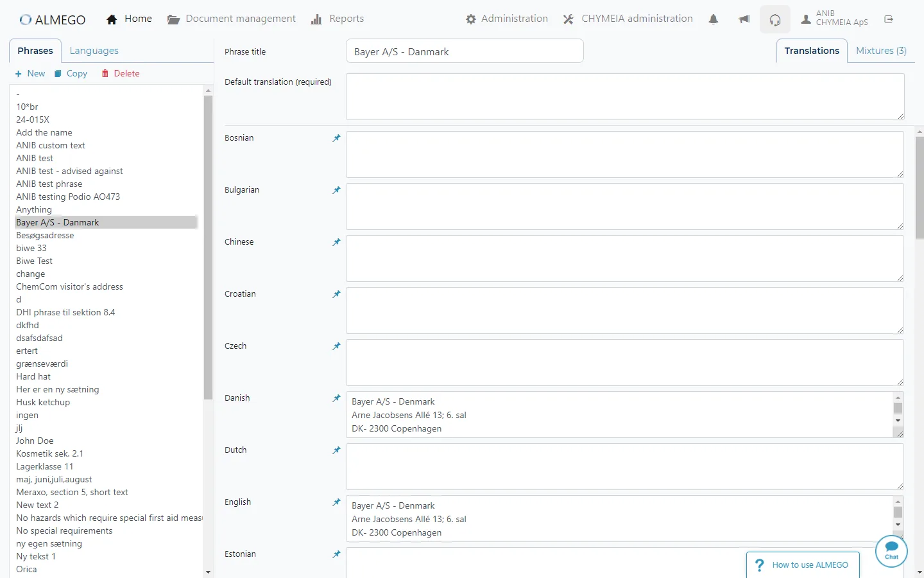This screenshot has height=578, width=924.
Task: Pin the Croatian translation
Action: (336, 294)
